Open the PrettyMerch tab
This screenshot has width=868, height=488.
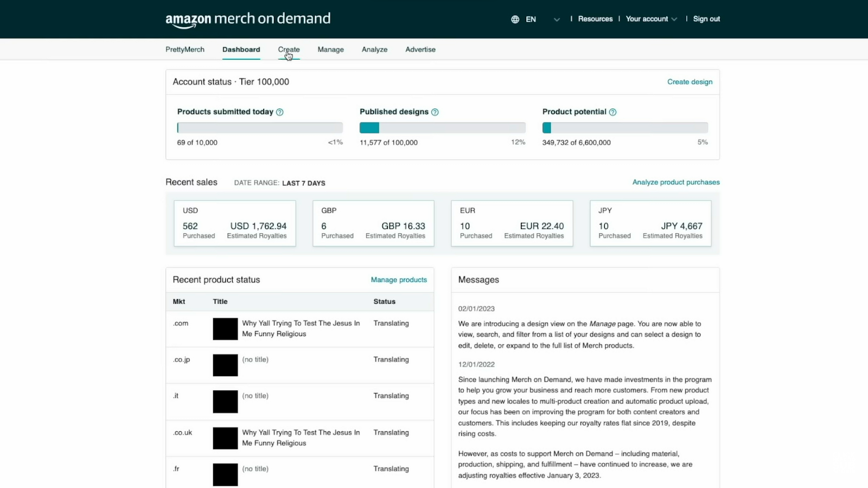tap(185, 49)
